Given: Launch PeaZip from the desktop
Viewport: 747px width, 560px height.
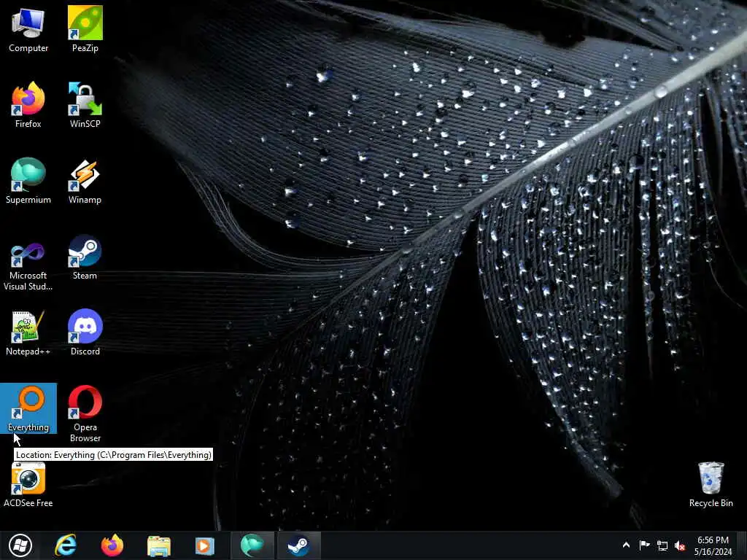Looking at the screenshot, I should pos(85,29).
